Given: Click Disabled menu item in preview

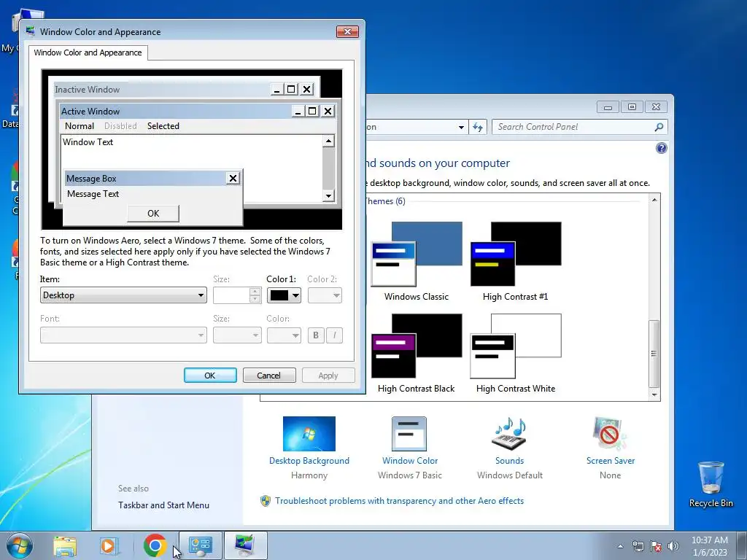Looking at the screenshot, I should [120, 125].
